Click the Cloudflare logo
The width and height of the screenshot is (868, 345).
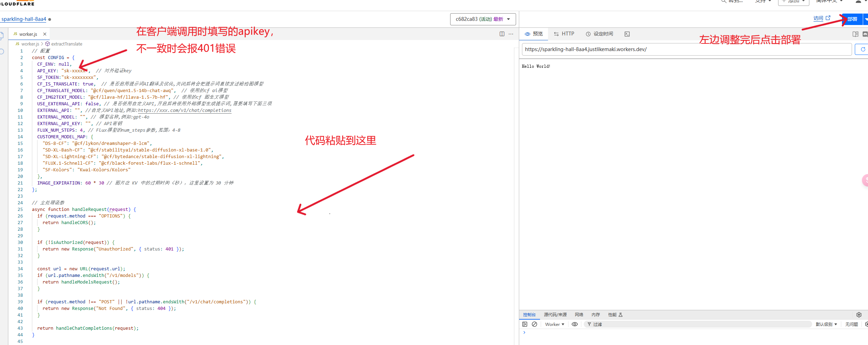pos(17,3)
